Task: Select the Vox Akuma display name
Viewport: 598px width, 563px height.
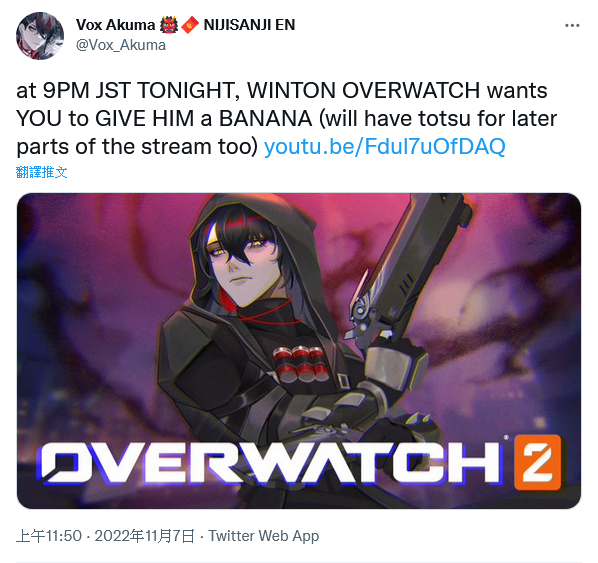Action: tap(115, 25)
